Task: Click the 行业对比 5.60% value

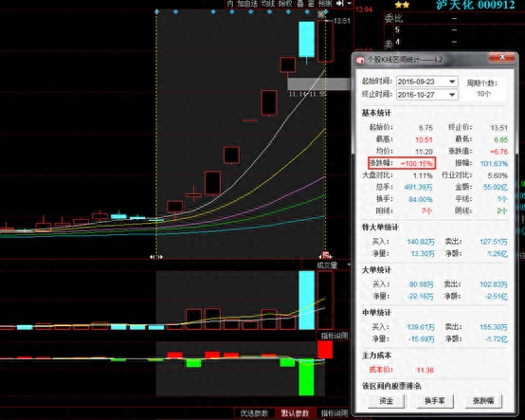Action: coord(498,175)
